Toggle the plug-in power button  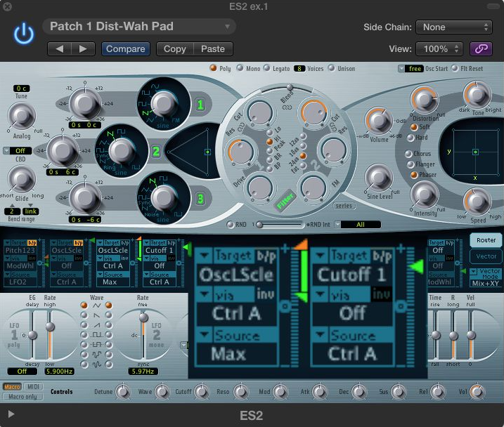[23, 33]
